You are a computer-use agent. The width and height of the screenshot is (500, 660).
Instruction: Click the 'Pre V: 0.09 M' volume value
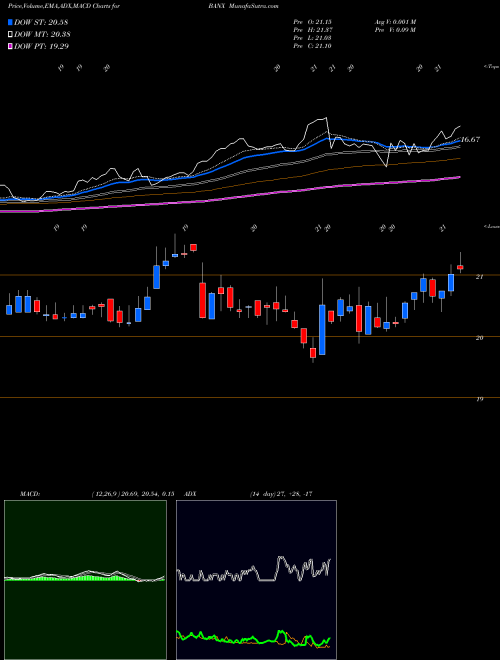(394, 30)
